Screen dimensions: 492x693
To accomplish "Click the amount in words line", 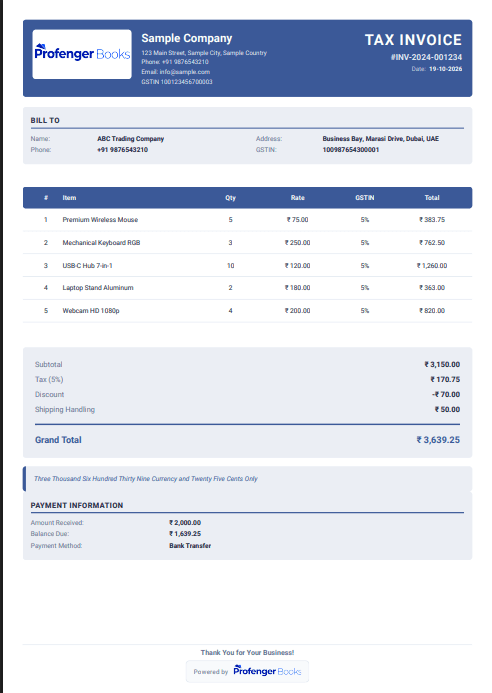I will point(146,479).
